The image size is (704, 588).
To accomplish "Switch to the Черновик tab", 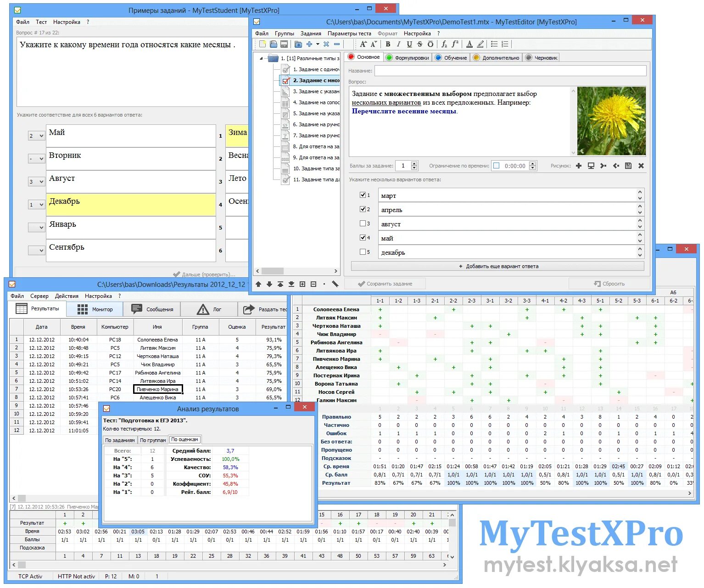I will pos(542,58).
